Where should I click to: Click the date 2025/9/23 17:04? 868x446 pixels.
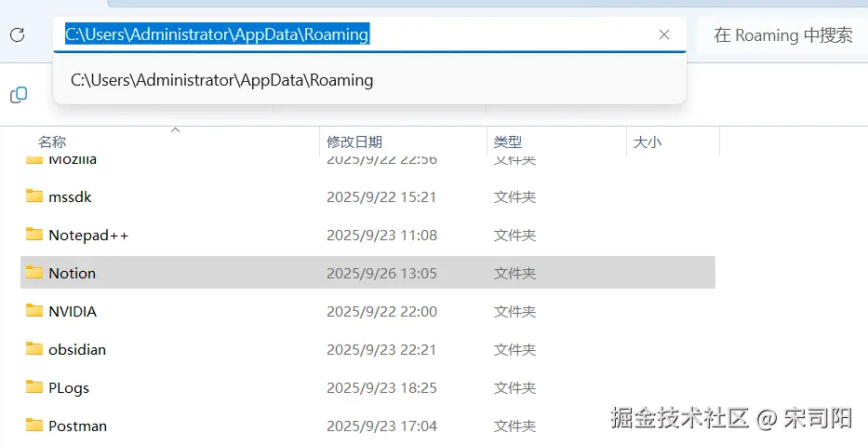pos(381,426)
